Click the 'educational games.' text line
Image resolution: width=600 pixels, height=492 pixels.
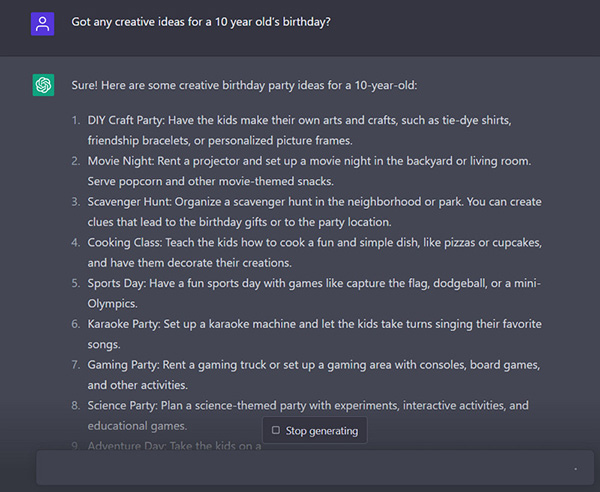137,426
